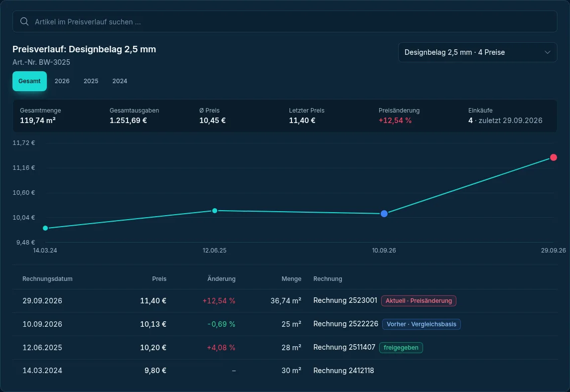Open the Designbelag 2,5 mm article dropdown

[477, 52]
